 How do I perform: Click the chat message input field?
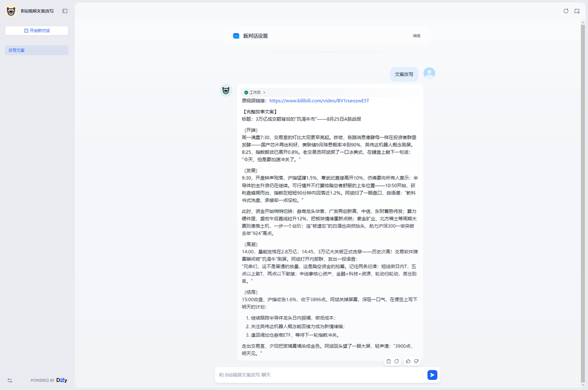[x=322, y=375]
